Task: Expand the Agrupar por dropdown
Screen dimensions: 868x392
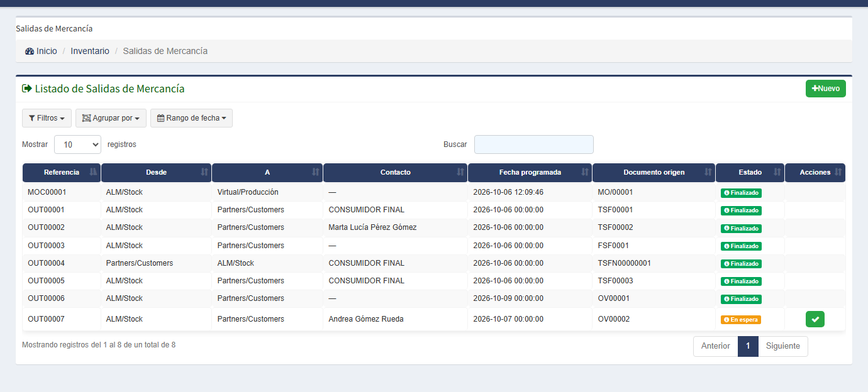Action: (111, 118)
